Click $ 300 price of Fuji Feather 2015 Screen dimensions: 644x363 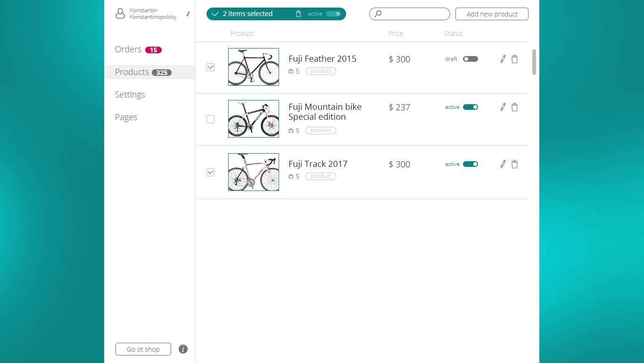click(399, 59)
